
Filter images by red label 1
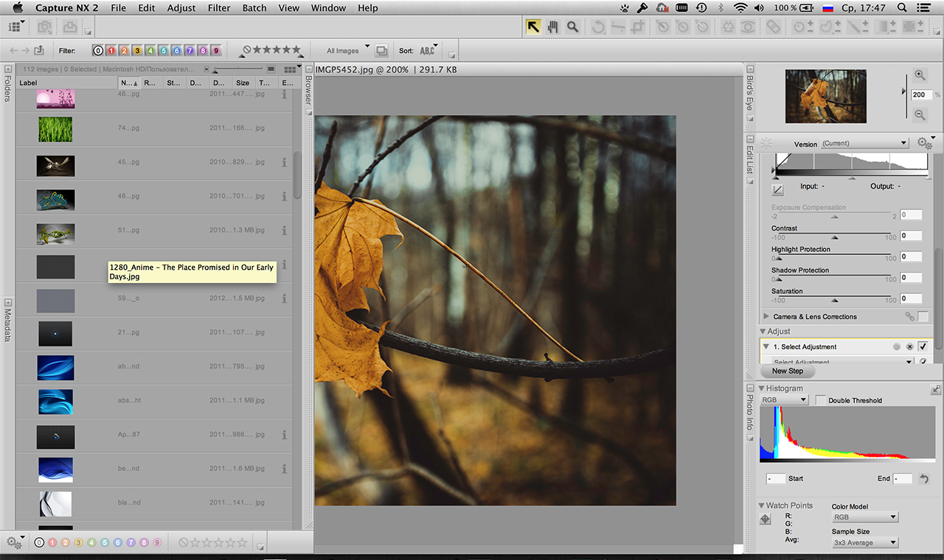click(x=111, y=51)
